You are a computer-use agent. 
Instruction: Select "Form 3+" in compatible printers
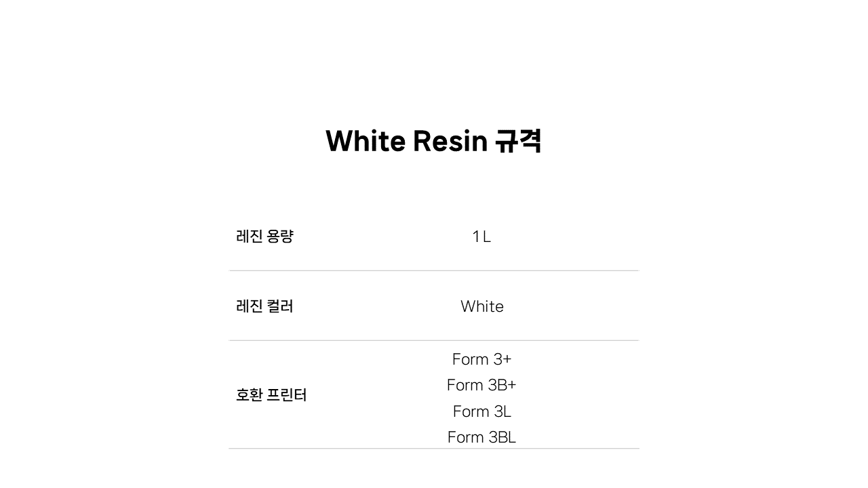click(481, 359)
